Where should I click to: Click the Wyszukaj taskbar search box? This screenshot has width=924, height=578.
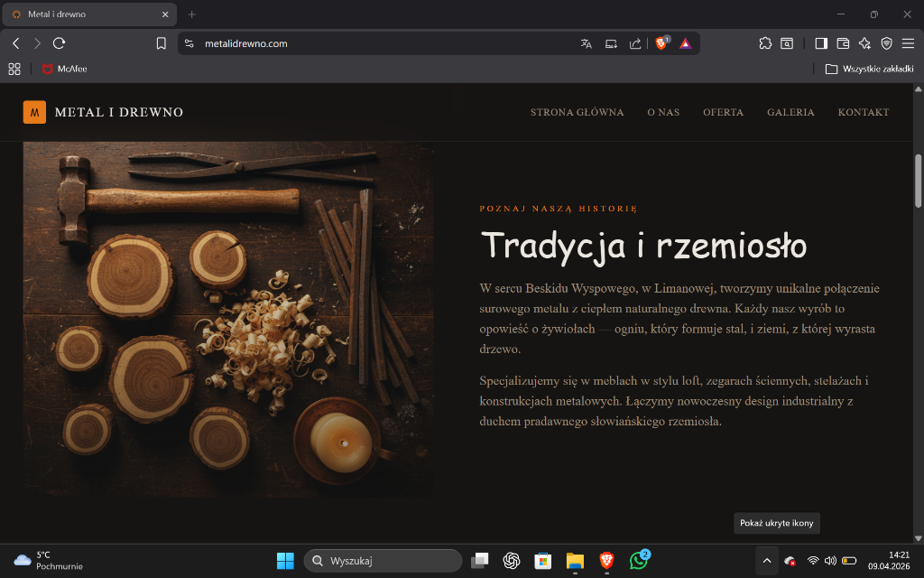383,560
